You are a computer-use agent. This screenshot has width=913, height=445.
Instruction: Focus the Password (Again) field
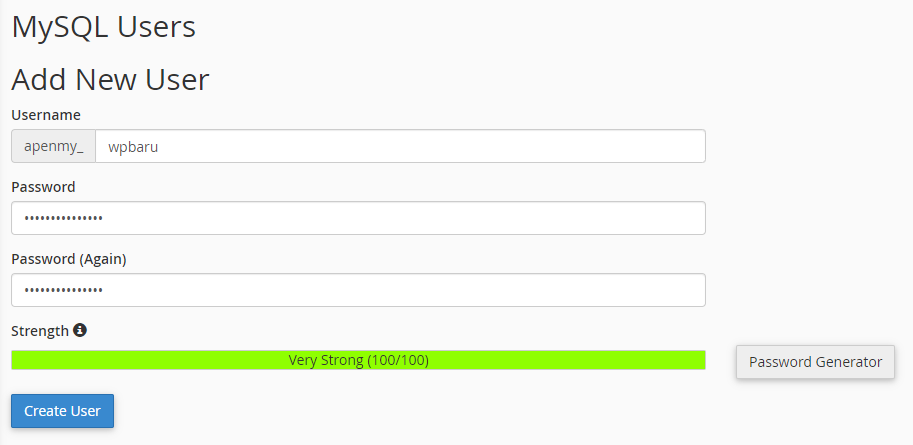tap(358, 290)
